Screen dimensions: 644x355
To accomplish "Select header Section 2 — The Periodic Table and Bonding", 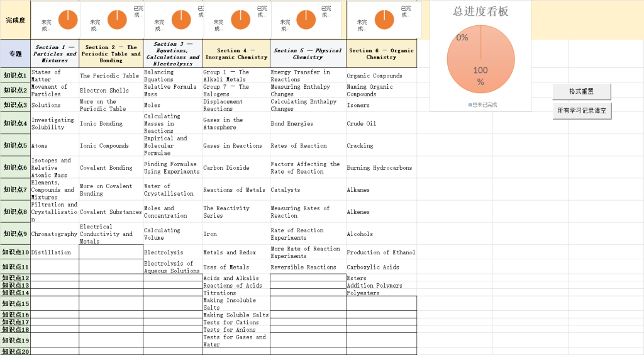I will point(111,54).
